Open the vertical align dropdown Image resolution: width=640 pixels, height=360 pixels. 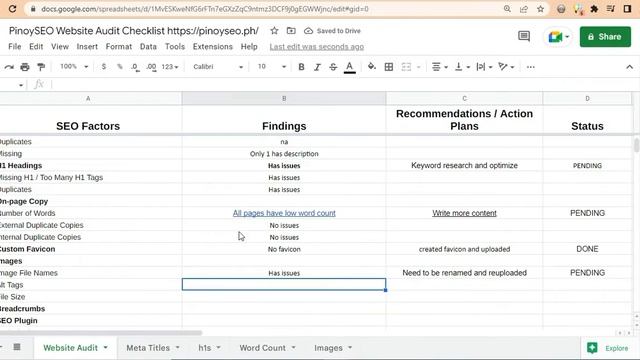click(462, 67)
